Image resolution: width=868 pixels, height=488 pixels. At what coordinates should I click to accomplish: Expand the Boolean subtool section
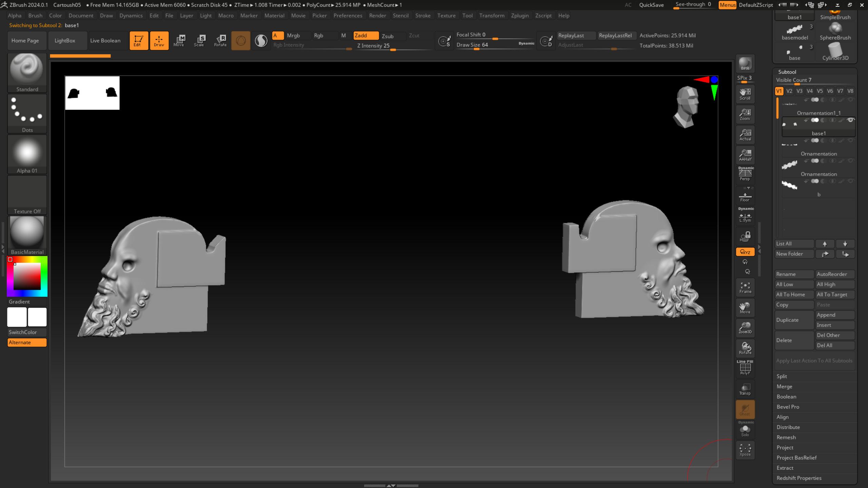coord(786,396)
